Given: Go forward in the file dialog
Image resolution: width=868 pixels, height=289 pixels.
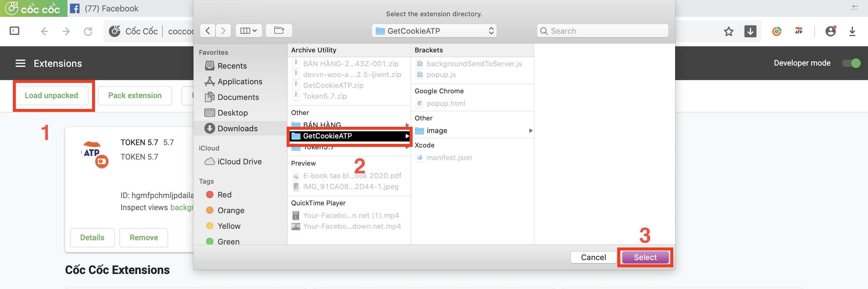Looking at the screenshot, I should [223, 31].
